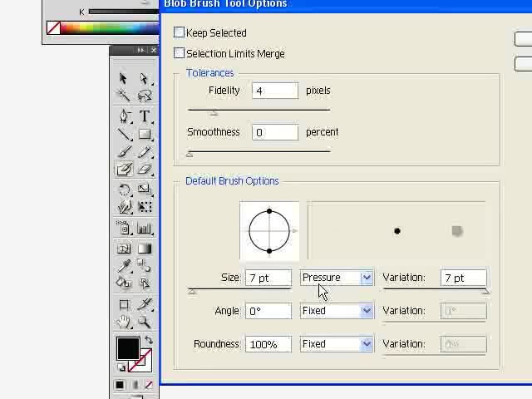
Task: Click the Size 7 pt field
Action: (268, 278)
